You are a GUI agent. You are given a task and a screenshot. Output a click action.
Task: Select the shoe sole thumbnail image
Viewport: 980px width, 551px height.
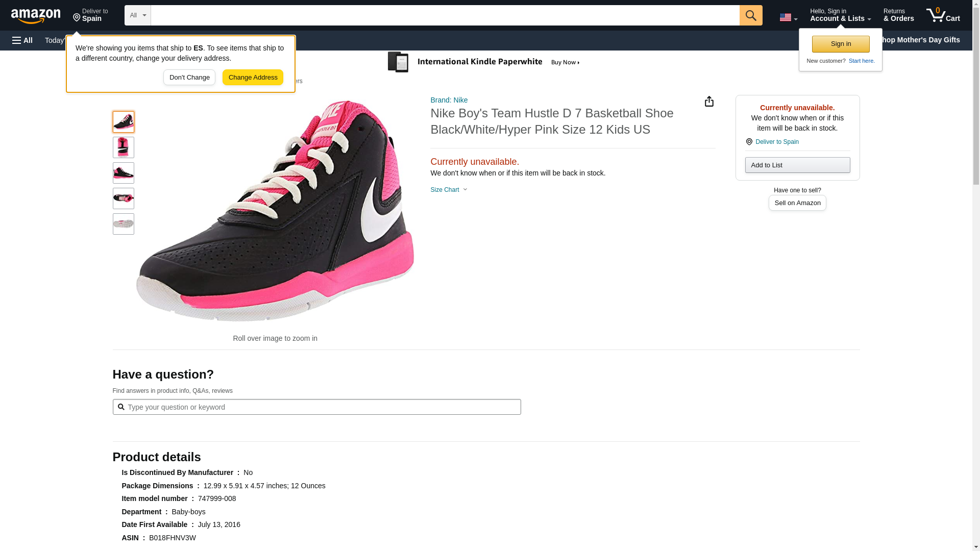tap(123, 224)
